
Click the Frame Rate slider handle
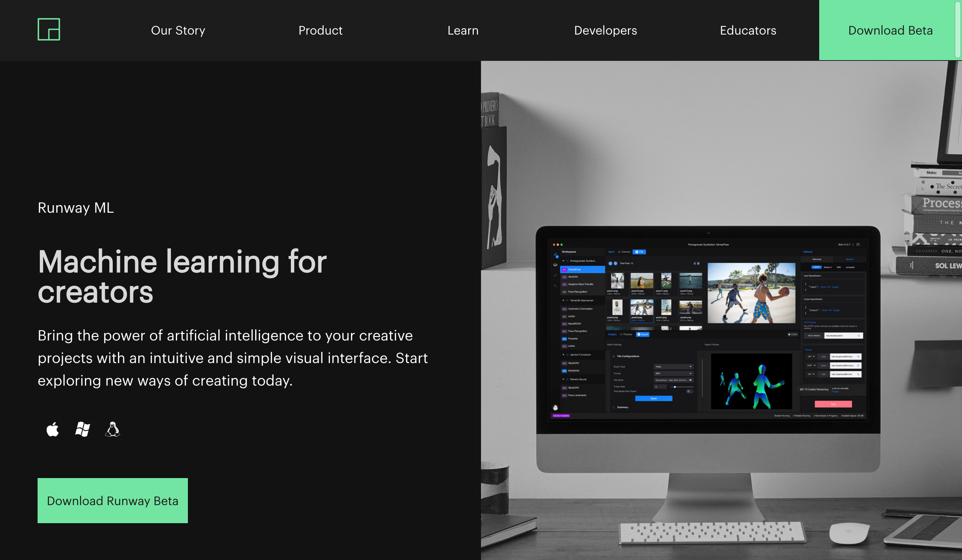675,387
